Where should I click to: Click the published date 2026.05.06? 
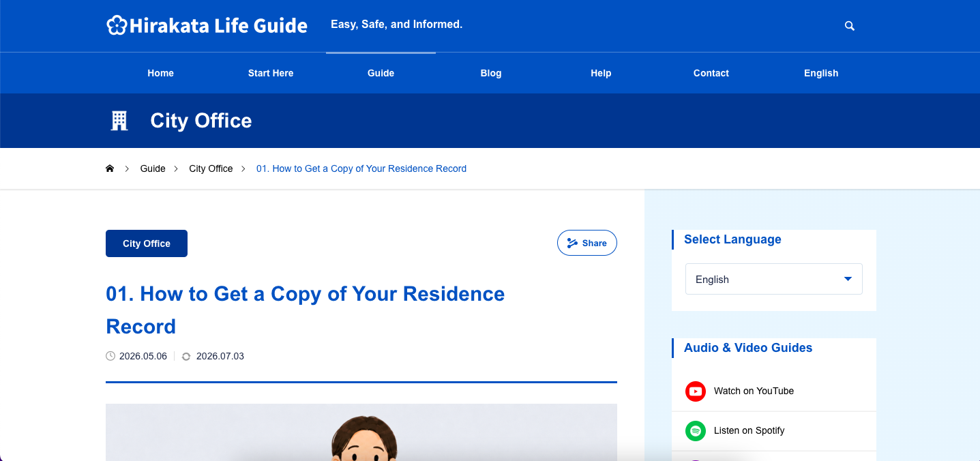pyautogui.click(x=143, y=356)
